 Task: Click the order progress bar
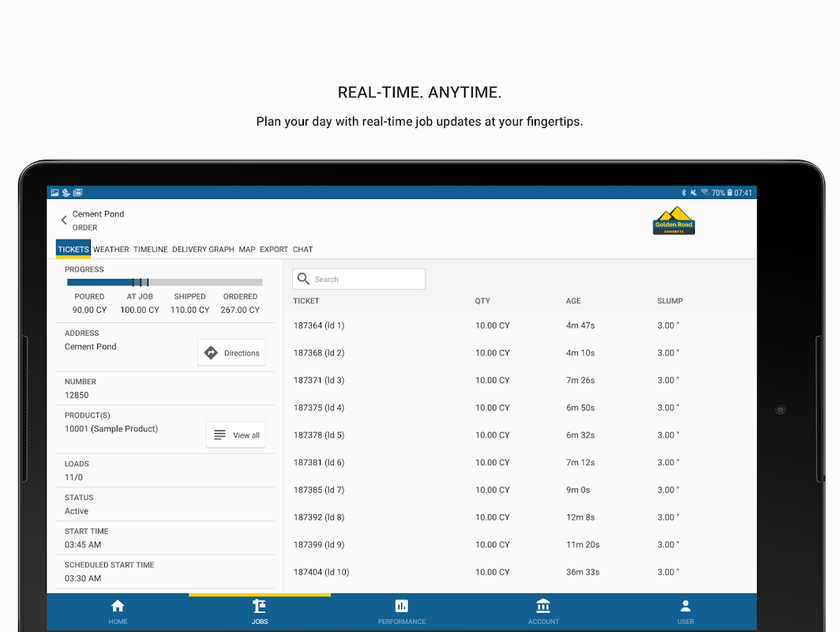164,282
